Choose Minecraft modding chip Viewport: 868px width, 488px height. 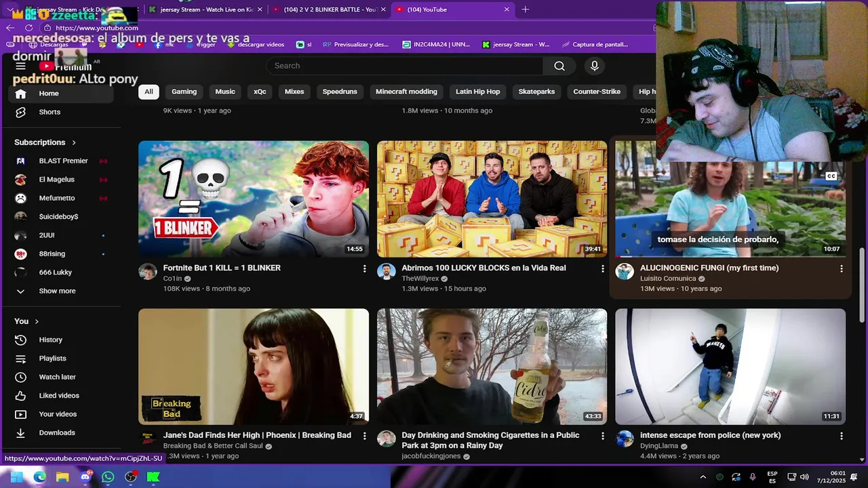[406, 91]
